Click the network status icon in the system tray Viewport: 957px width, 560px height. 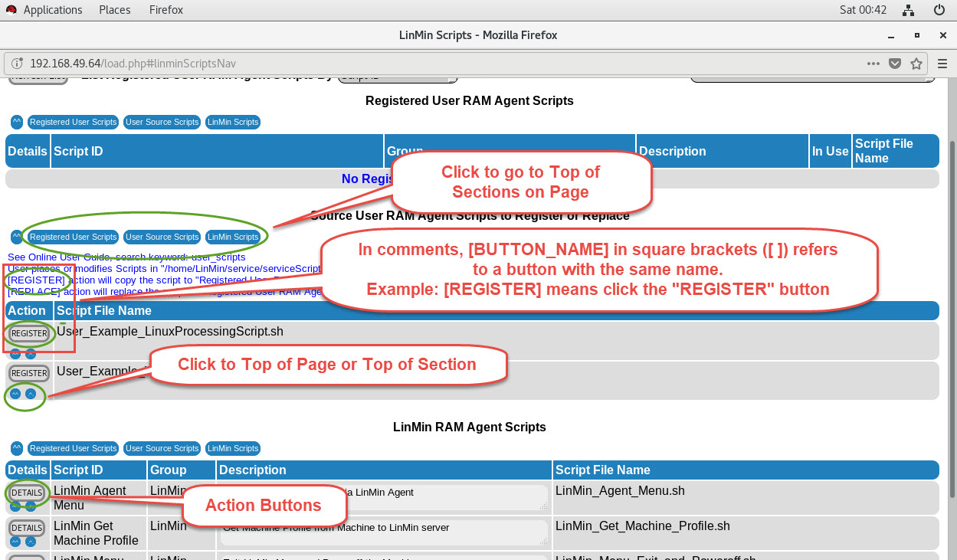pyautogui.click(x=908, y=10)
